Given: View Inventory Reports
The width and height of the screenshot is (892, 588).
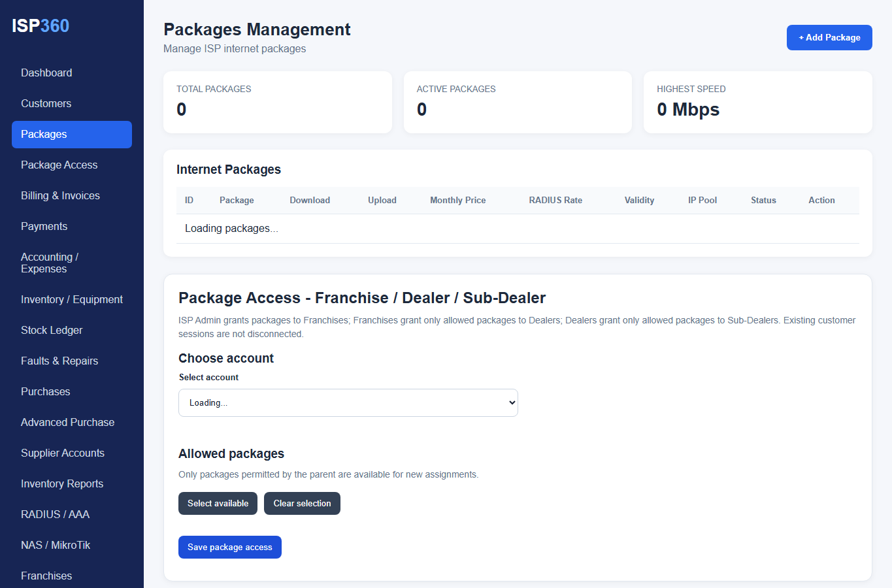Looking at the screenshot, I should [x=72, y=483].
